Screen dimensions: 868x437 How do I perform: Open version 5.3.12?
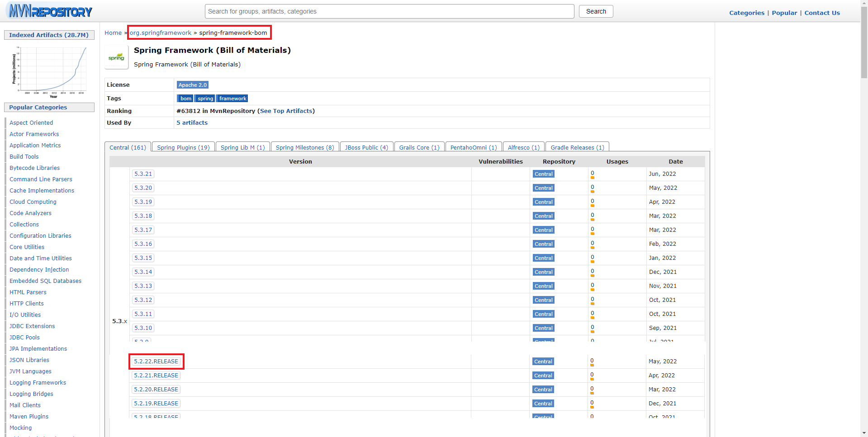(143, 300)
